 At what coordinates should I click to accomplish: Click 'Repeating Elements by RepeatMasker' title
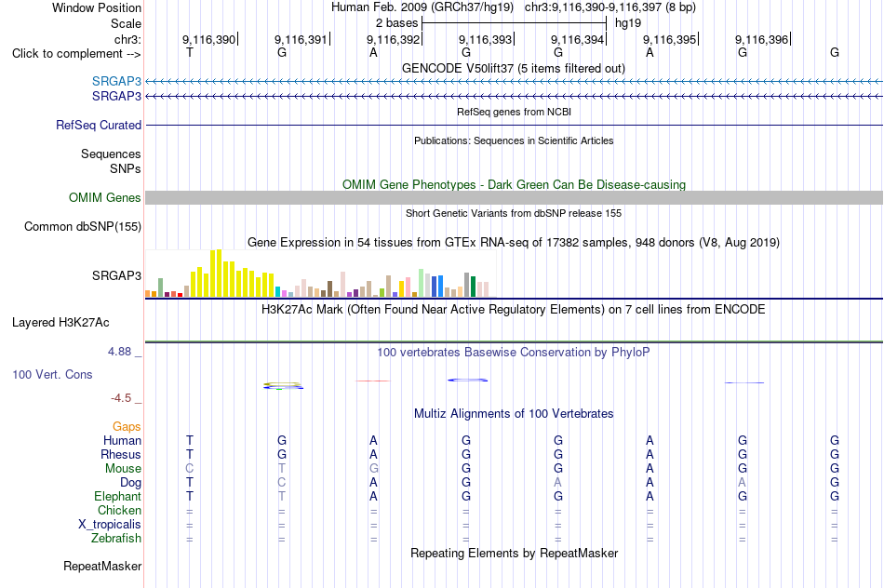[x=515, y=553]
